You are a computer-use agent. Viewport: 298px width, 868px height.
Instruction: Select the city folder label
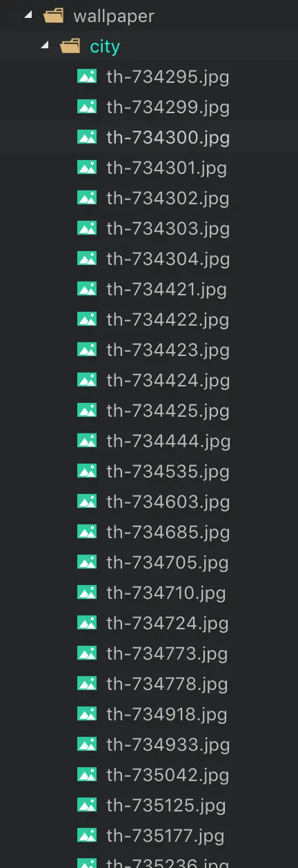point(105,47)
